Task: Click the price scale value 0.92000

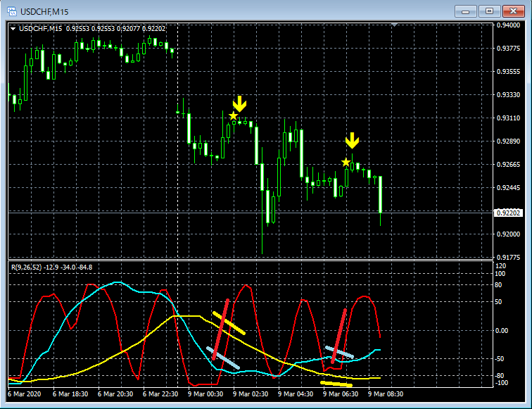Action: 508,234
